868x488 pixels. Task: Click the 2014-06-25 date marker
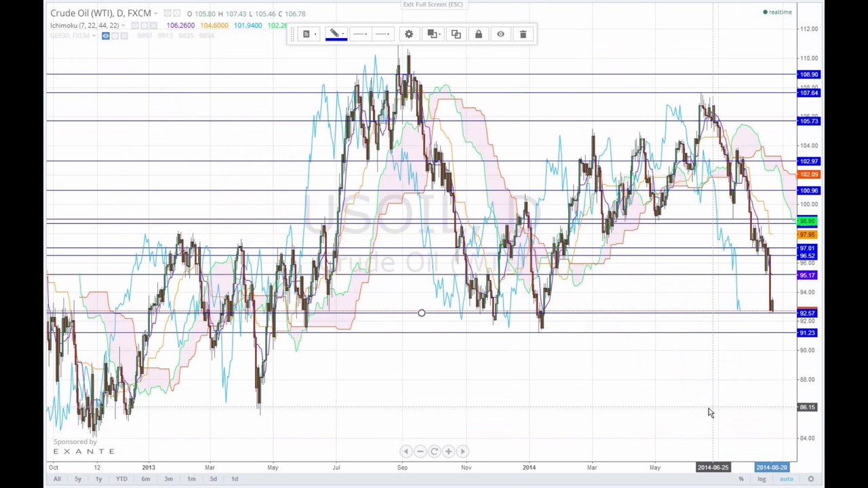713,468
